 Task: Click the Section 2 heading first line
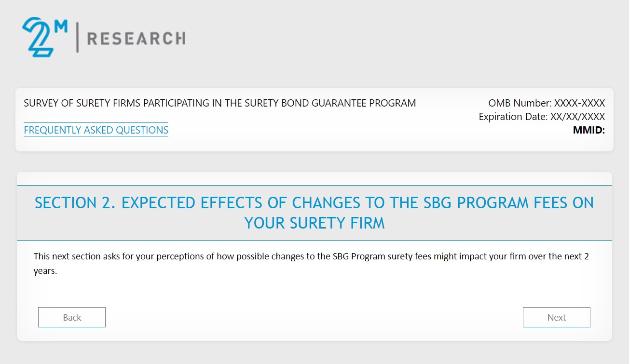tap(314, 203)
